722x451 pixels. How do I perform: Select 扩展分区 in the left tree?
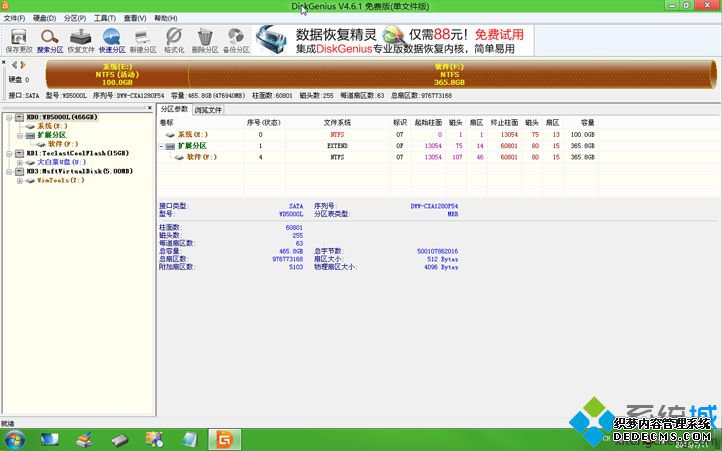click(x=52, y=135)
